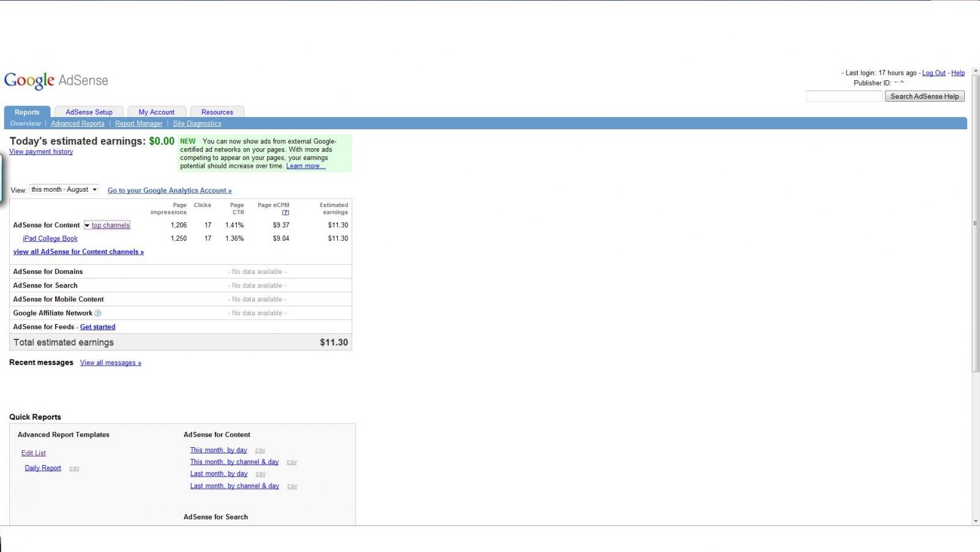This screenshot has width=980, height=552.
Task: Click the Quick Reports heading
Action: pos(35,417)
